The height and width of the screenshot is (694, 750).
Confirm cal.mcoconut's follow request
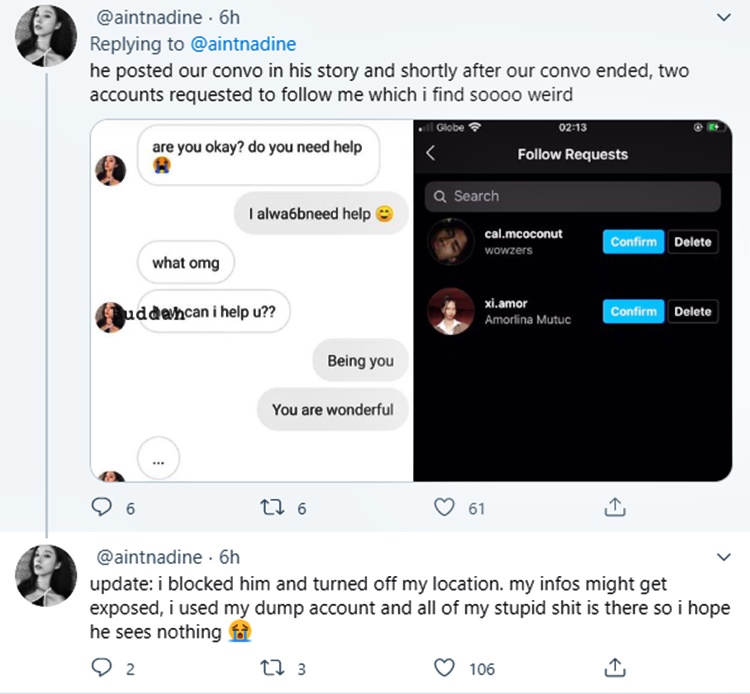pos(633,242)
